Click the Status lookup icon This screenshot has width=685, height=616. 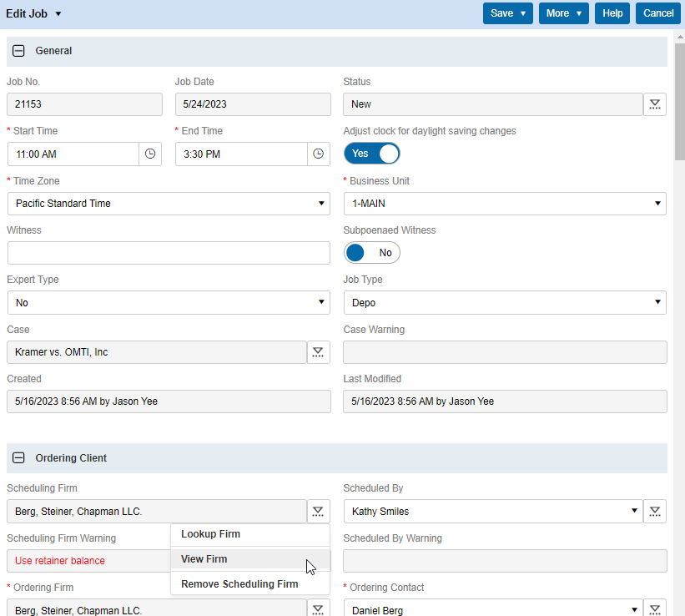coord(655,104)
